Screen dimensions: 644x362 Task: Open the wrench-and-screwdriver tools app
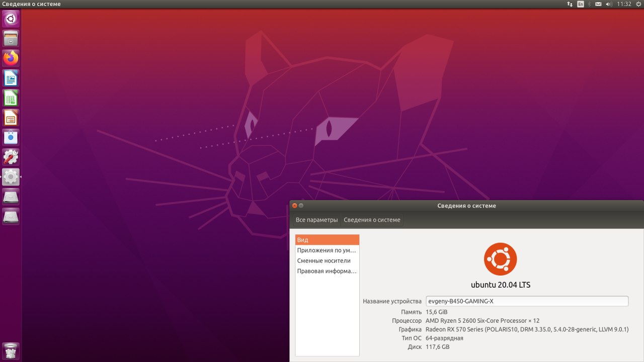[11, 157]
